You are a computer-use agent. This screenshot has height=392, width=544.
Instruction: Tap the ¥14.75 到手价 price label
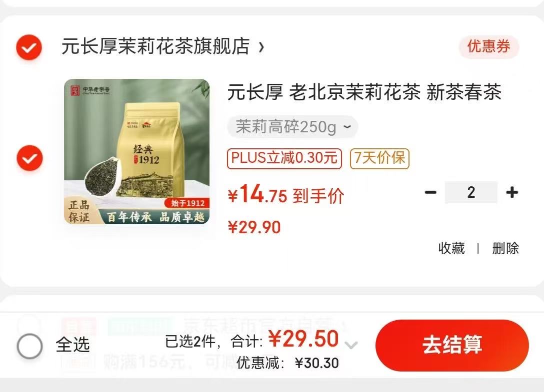click(286, 195)
